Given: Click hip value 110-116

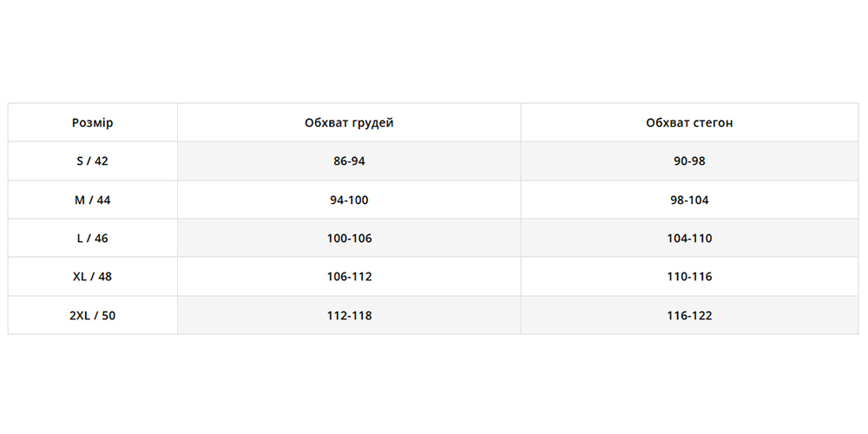Looking at the screenshot, I should (x=689, y=277).
